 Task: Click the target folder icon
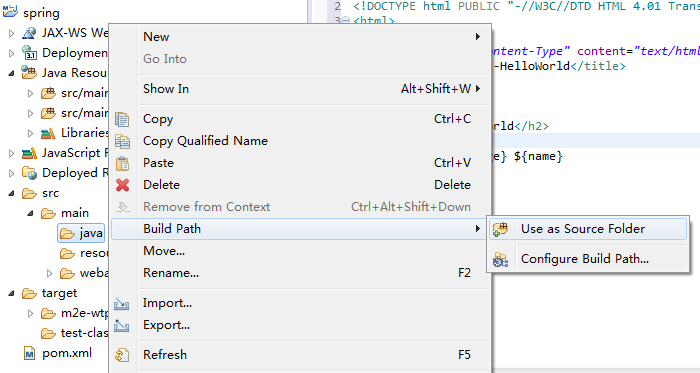pos(29,293)
